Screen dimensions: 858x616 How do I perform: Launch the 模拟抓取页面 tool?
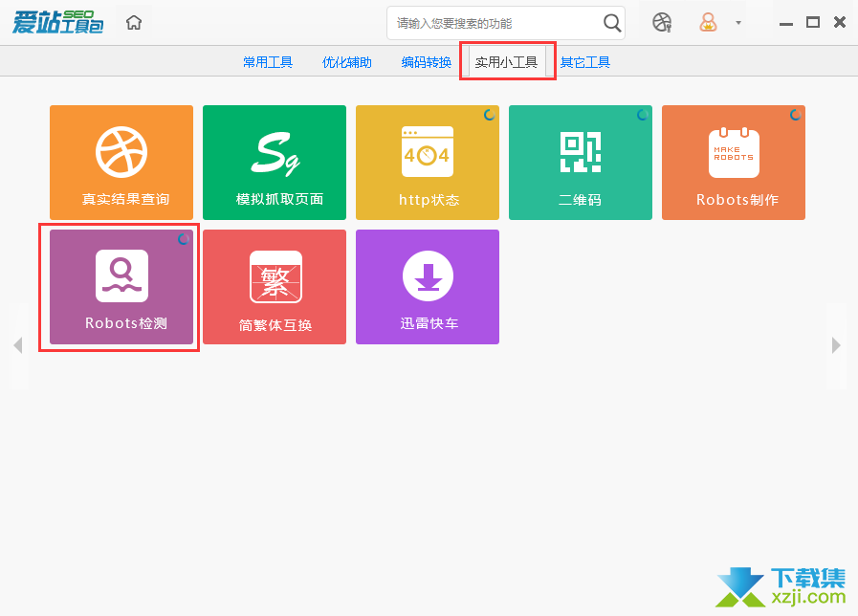click(275, 163)
